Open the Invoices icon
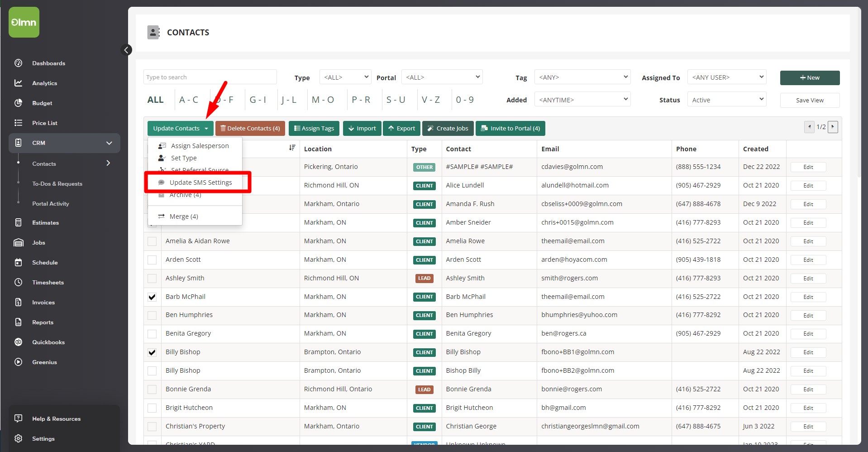 point(18,302)
